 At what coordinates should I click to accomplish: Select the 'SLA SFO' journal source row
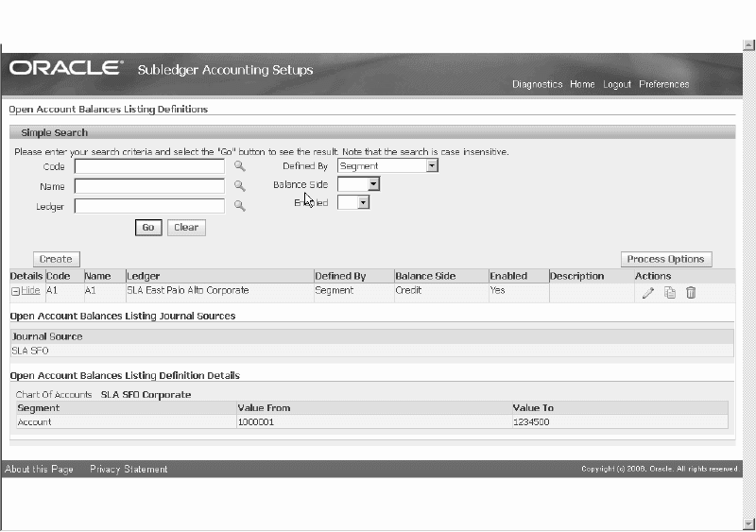371,351
